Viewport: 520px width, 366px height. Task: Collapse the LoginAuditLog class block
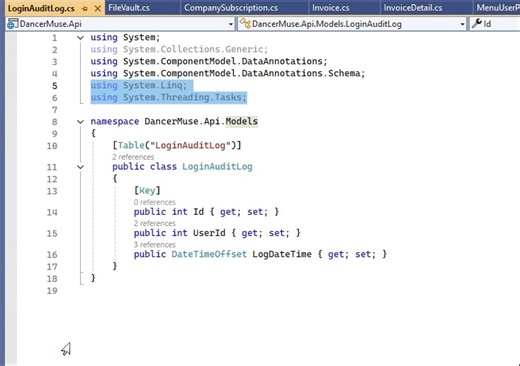[80, 167]
